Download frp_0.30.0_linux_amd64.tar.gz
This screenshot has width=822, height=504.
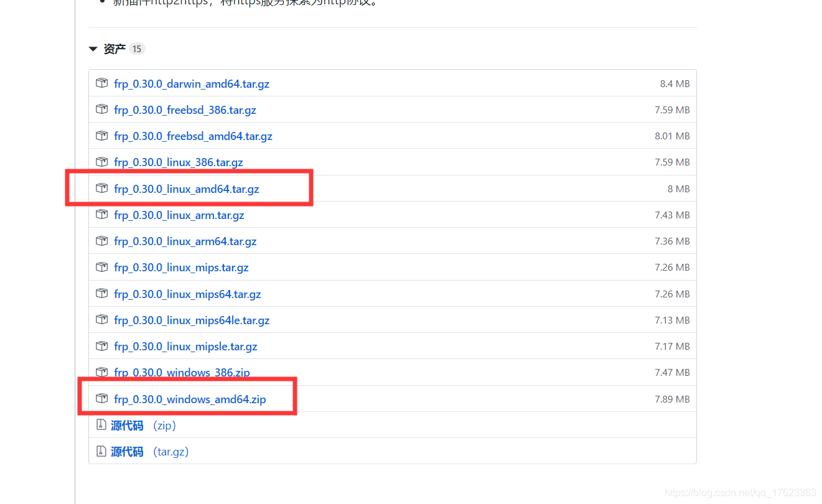pos(187,189)
